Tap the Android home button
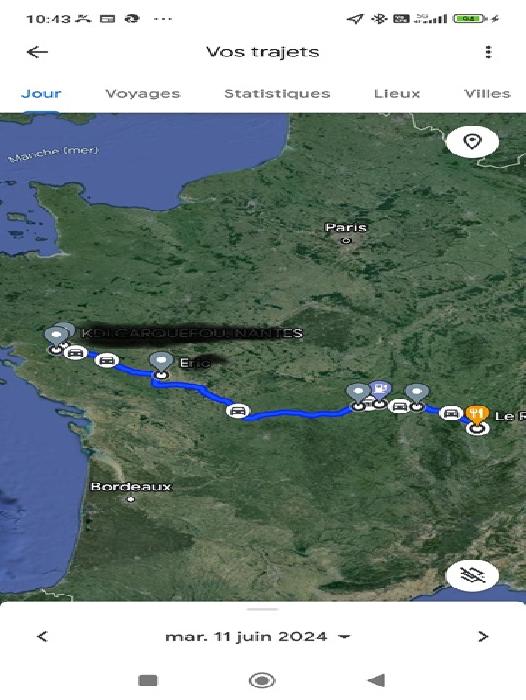This screenshot has width=526, height=700. click(x=262, y=680)
